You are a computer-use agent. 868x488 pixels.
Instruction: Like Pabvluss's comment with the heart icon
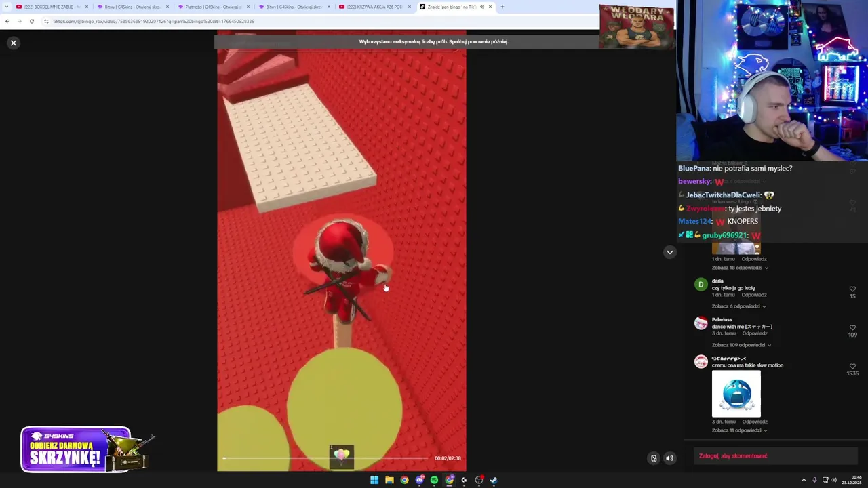tap(852, 328)
